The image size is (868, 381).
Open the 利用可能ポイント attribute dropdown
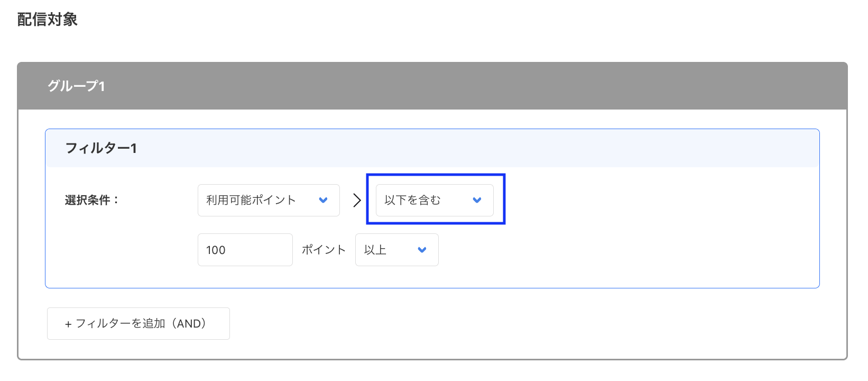269,200
